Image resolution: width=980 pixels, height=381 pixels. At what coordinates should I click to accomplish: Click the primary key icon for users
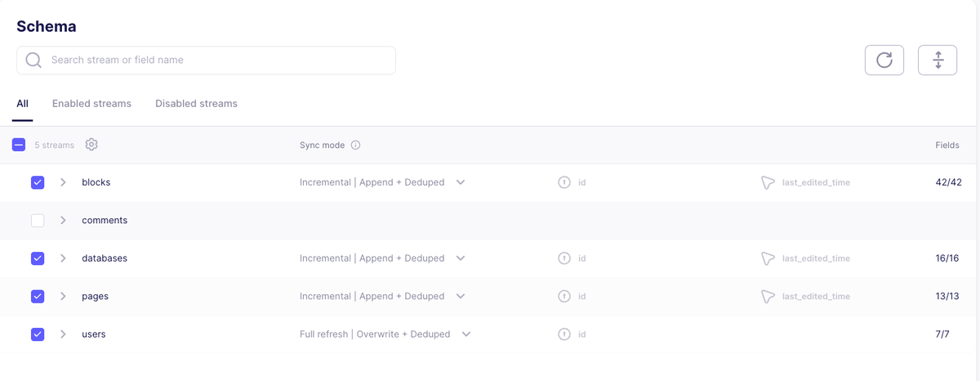pos(563,334)
